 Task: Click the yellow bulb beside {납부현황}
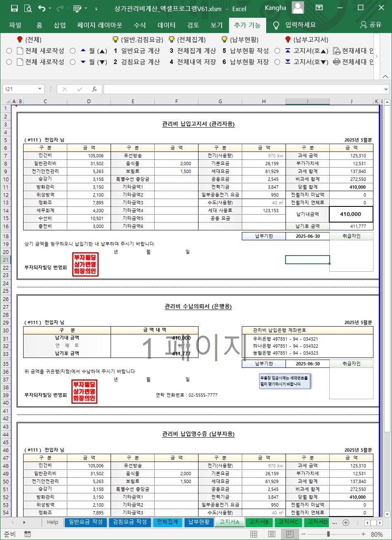pos(224,40)
